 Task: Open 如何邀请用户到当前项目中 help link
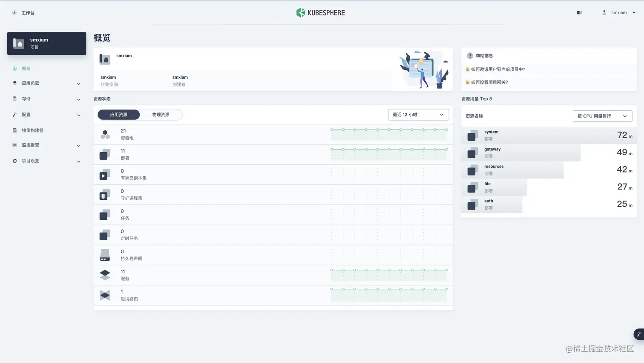point(498,69)
